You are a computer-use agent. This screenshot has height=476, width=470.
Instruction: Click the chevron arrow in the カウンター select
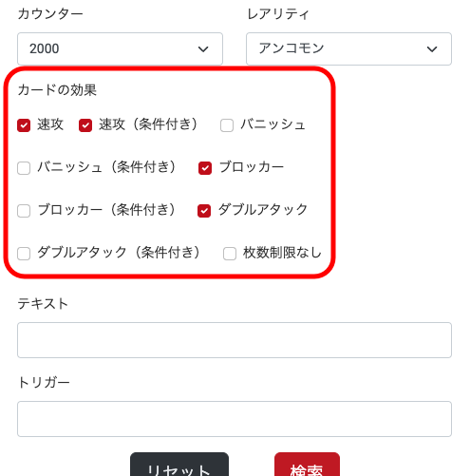(x=203, y=49)
